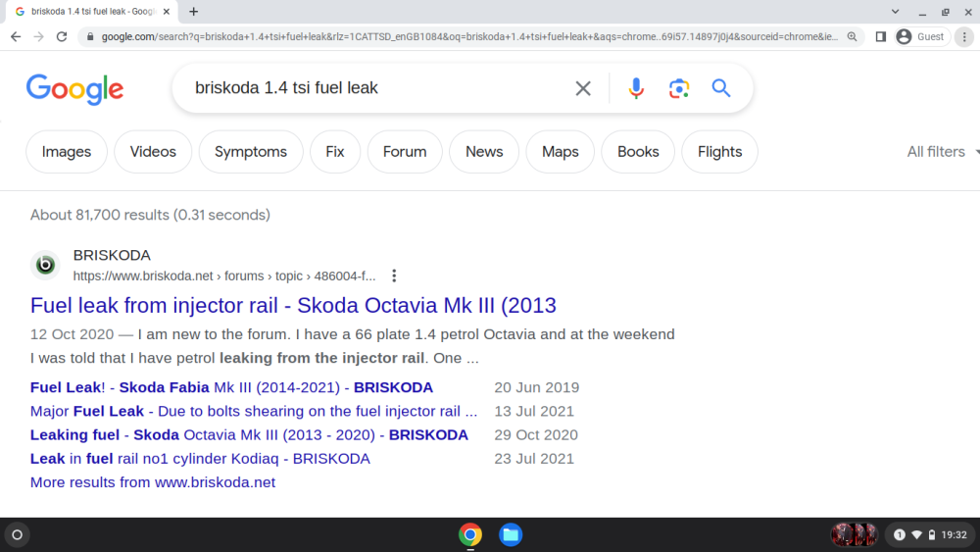The image size is (980, 552).
Task: Go to the Google logo homepage
Action: (74, 89)
